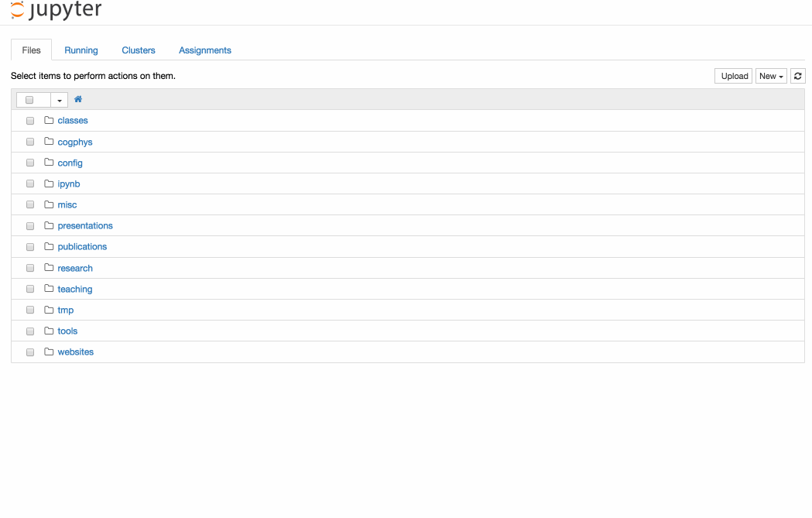The image size is (812, 518).
Task: Toggle the select-all checkbox
Action: point(29,99)
